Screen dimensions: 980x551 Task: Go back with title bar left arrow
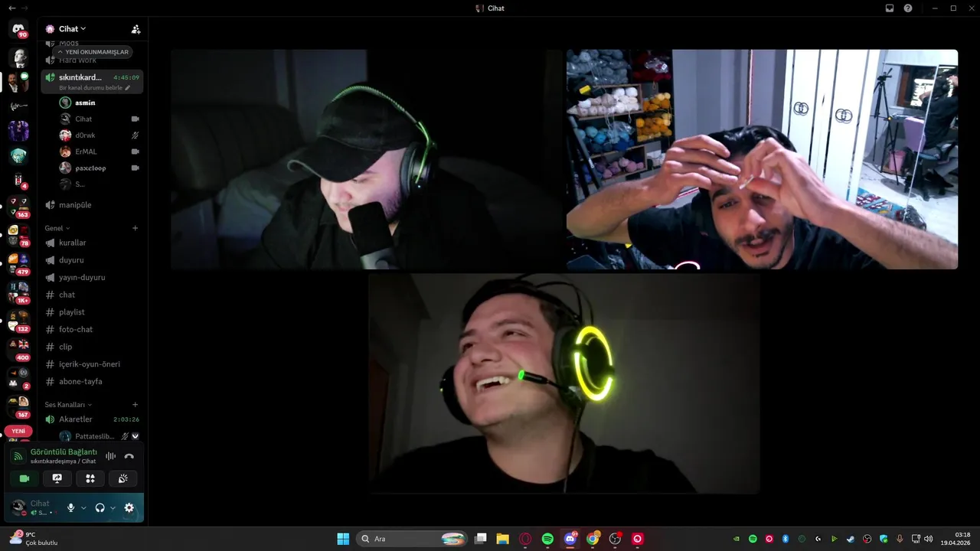coord(11,8)
